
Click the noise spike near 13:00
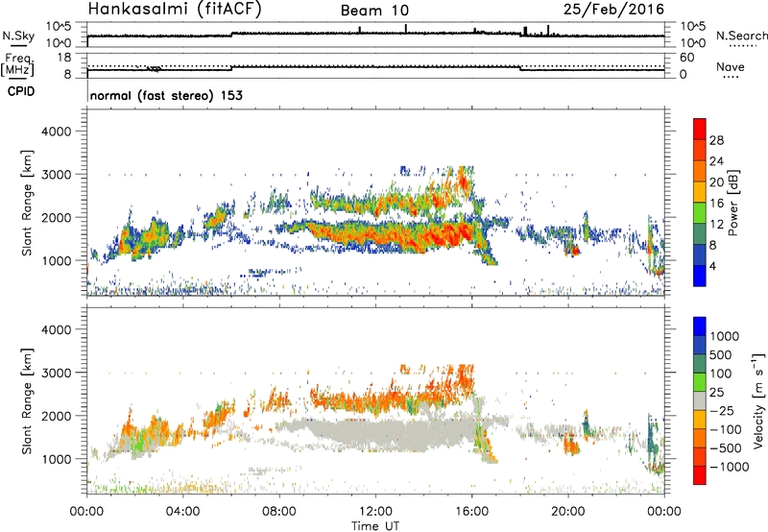(x=405, y=29)
